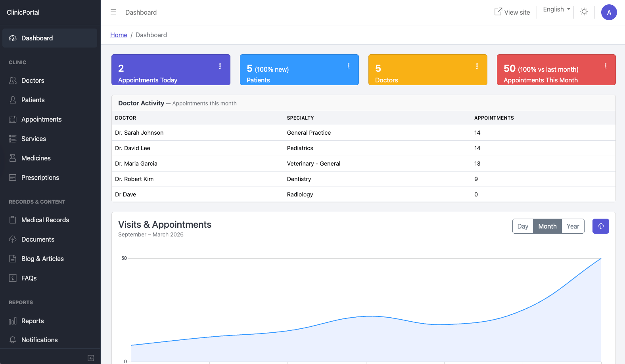The image size is (625, 364).
Task: Select Dashboard in the sidebar
Action: 37,38
